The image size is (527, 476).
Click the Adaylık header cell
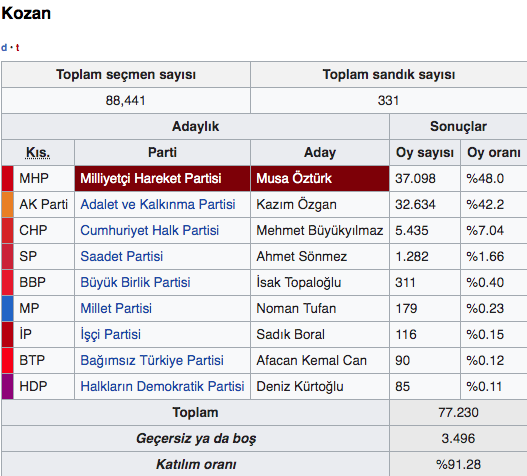(195, 127)
